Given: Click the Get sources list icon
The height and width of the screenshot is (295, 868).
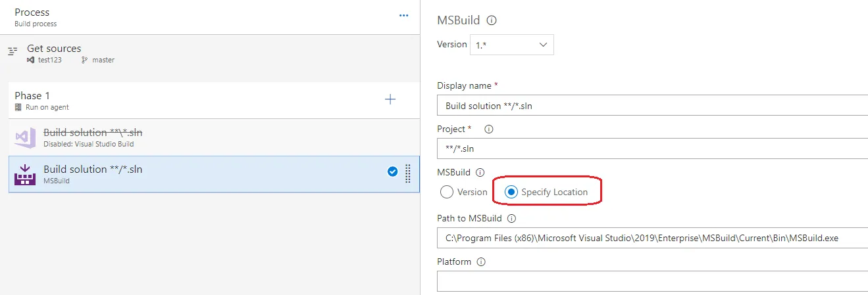Looking at the screenshot, I should [x=13, y=51].
